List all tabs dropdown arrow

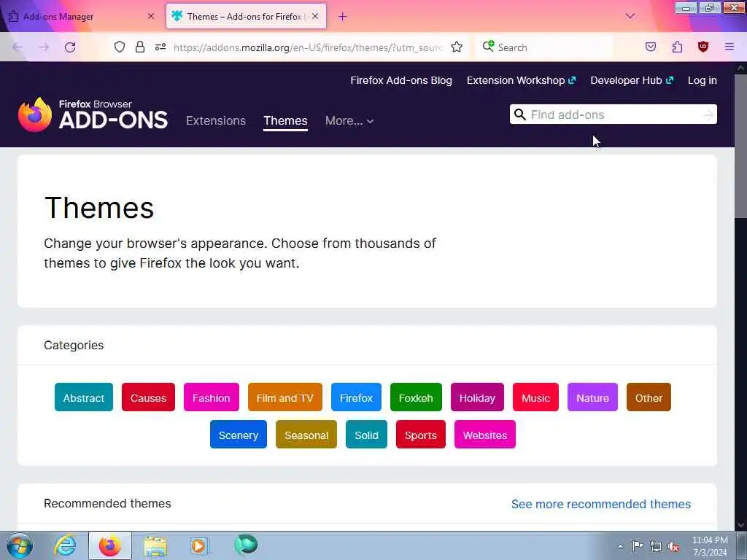coord(630,16)
